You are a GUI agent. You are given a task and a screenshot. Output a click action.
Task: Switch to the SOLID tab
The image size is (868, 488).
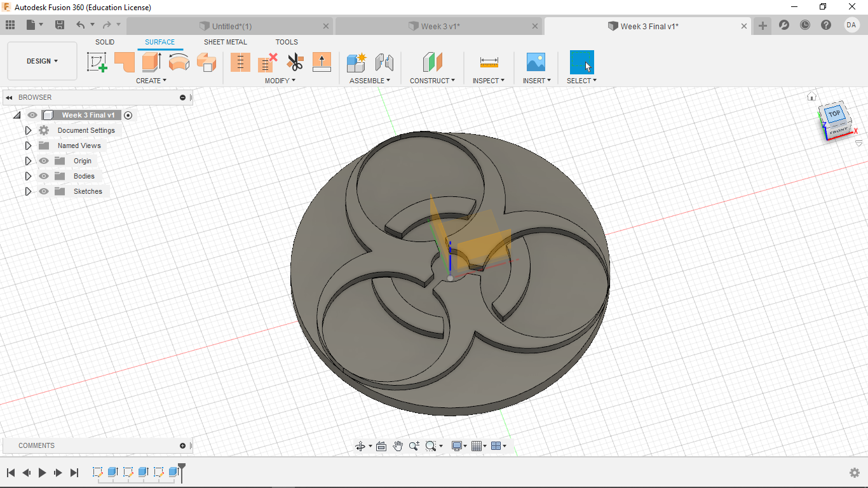105,42
